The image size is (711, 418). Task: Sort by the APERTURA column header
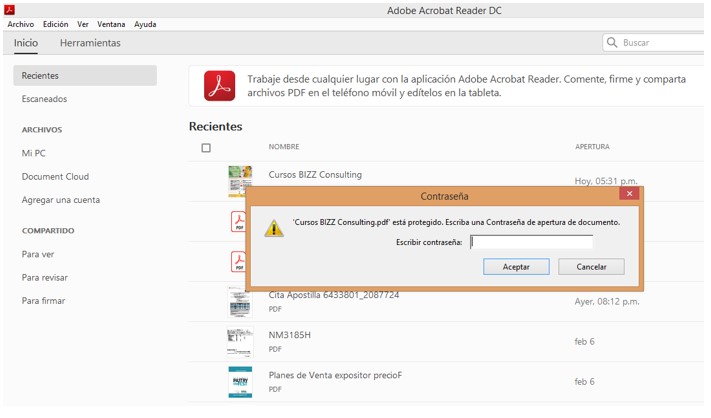tap(592, 147)
